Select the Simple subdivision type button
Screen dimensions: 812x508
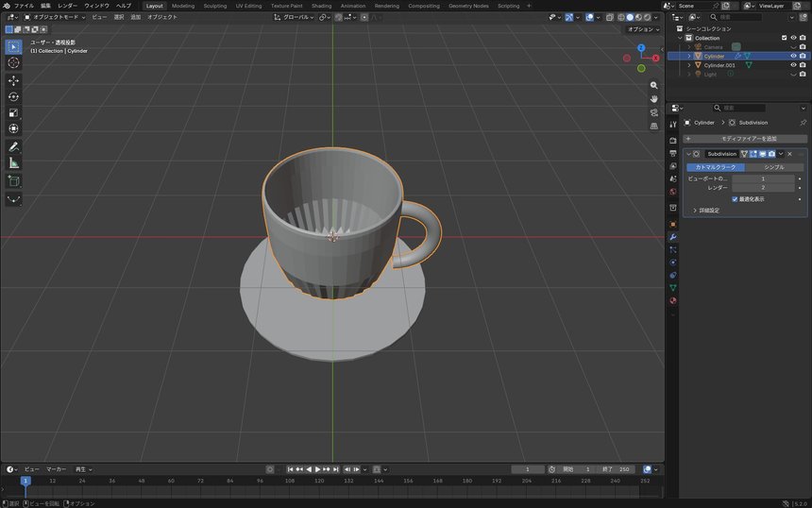pyautogui.click(x=774, y=167)
